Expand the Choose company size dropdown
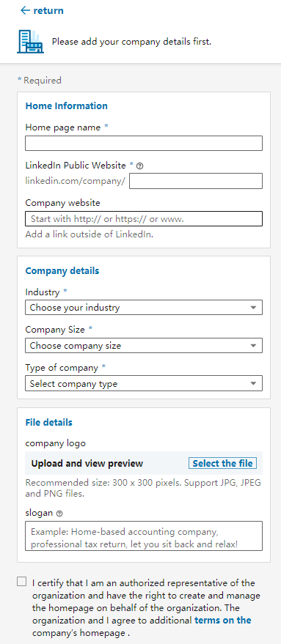This screenshot has width=281, height=644. click(x=144, y=345)
